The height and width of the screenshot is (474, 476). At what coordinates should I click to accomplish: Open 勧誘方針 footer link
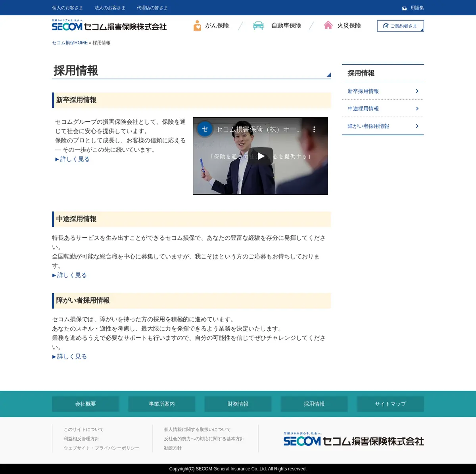[x=173, y=448]
